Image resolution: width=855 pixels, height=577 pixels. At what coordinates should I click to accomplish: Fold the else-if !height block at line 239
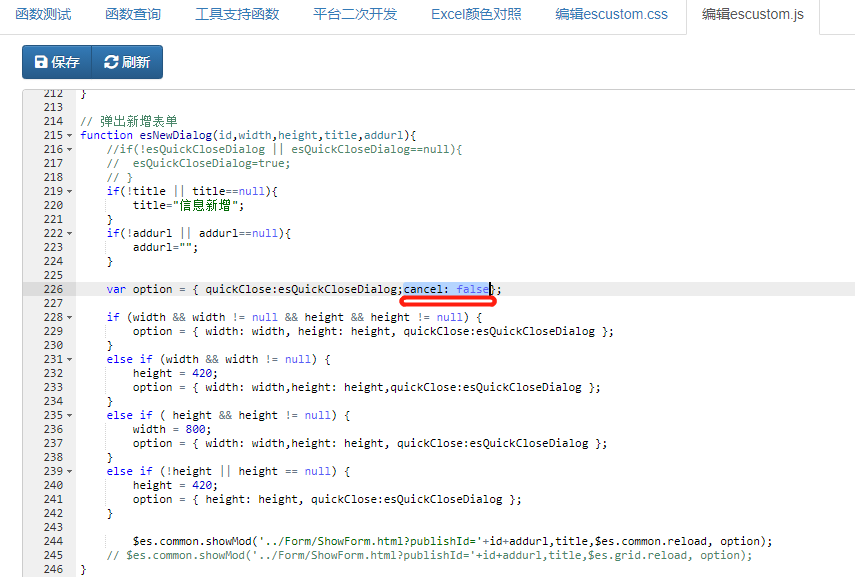click(69, 471)
